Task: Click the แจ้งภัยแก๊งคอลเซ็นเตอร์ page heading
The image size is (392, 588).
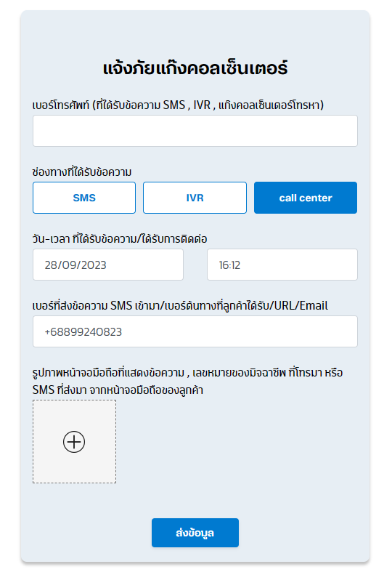Action: 195,68
